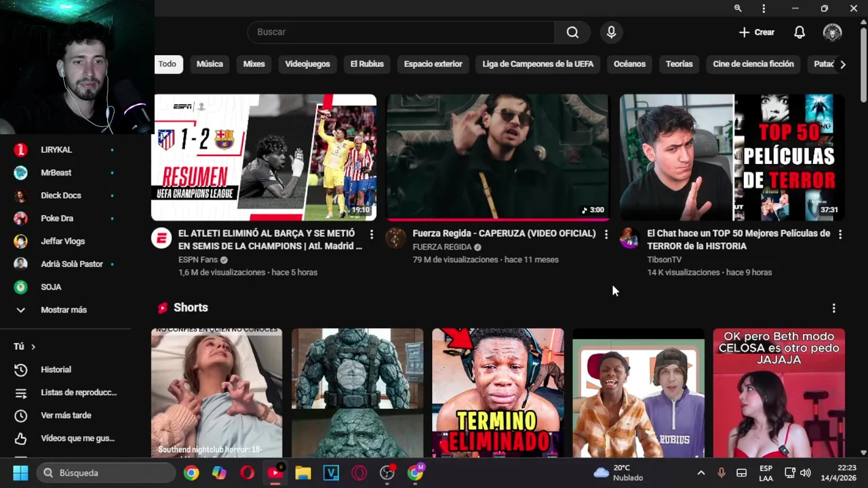Select the Videojuegos filter chip
868x488 pixels.
pos(307,64)
